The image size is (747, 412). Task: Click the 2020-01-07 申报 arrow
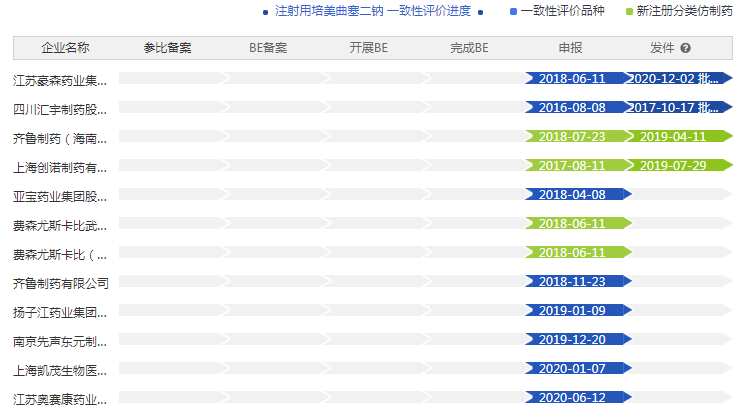tap(578, 369)
